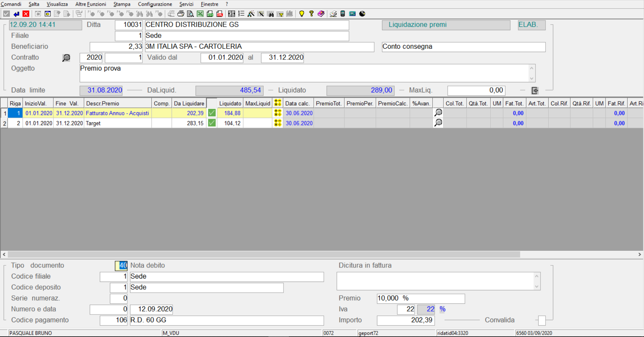The height and width of the screenshot is (337, 644).
Task: Click Dicitura in fattura down scroll arrow
Action: pos(536,287)
